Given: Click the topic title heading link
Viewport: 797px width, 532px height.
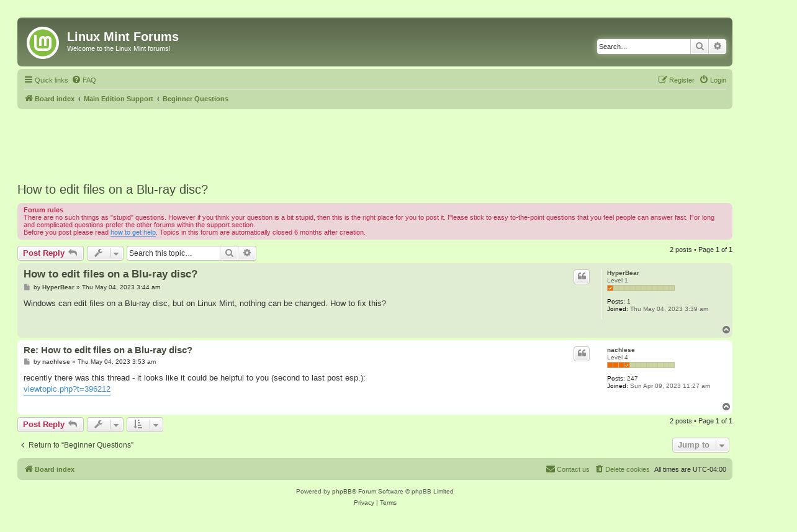Looking at the screenshot, I should (x=112, y=189).
